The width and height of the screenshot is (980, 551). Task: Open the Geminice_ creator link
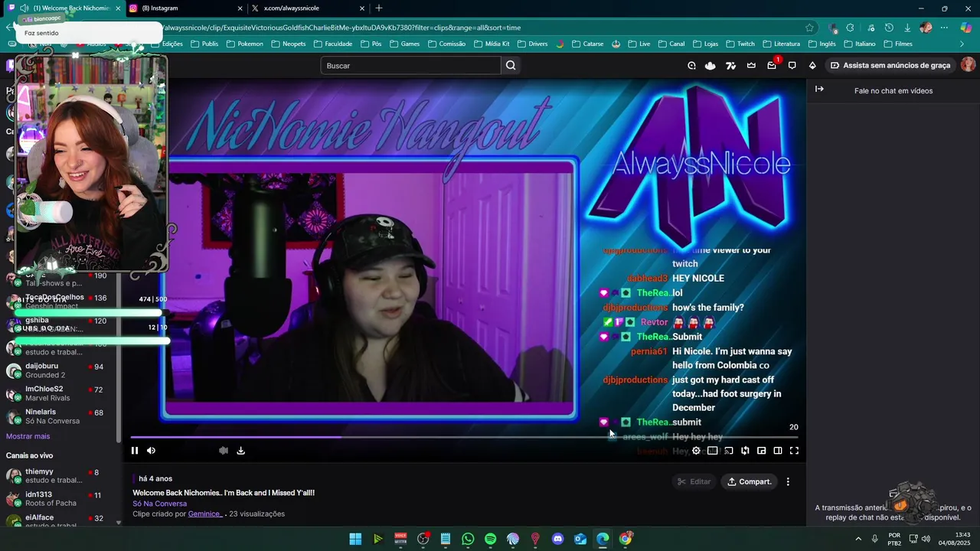(x=205, y=514)
